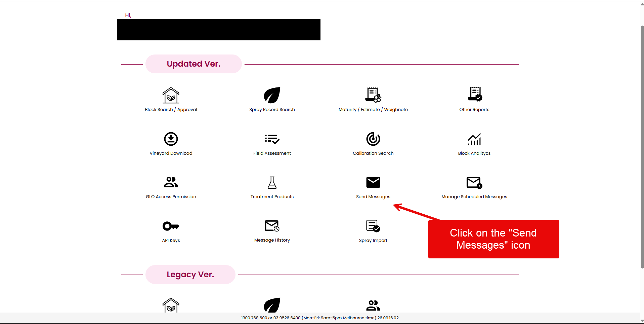Click the Send Messages envelope icon
Image resolution: width=644 pixels, height=324 pixels.
[x=373, y=182]
